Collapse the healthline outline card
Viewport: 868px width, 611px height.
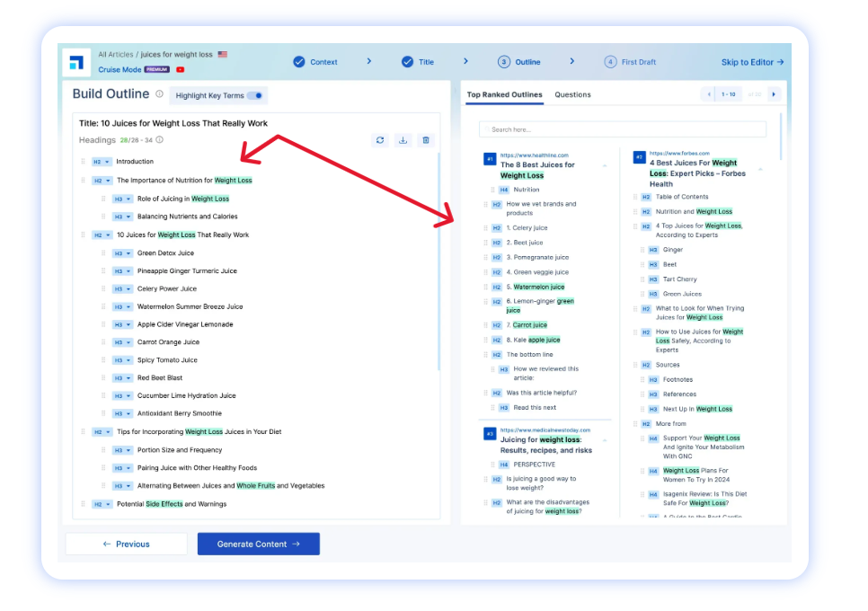(x=605, y=165)
